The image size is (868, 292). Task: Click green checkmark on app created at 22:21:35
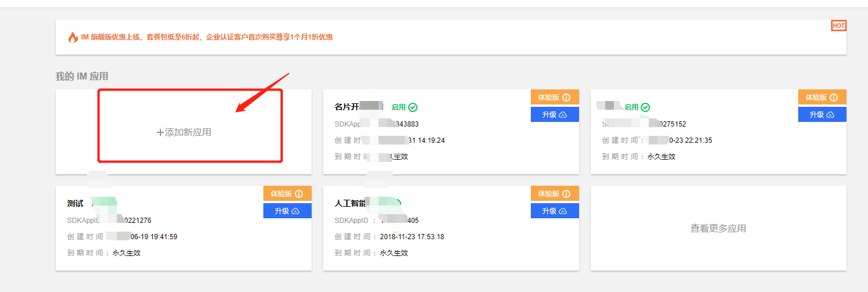[x=645, y=107]
